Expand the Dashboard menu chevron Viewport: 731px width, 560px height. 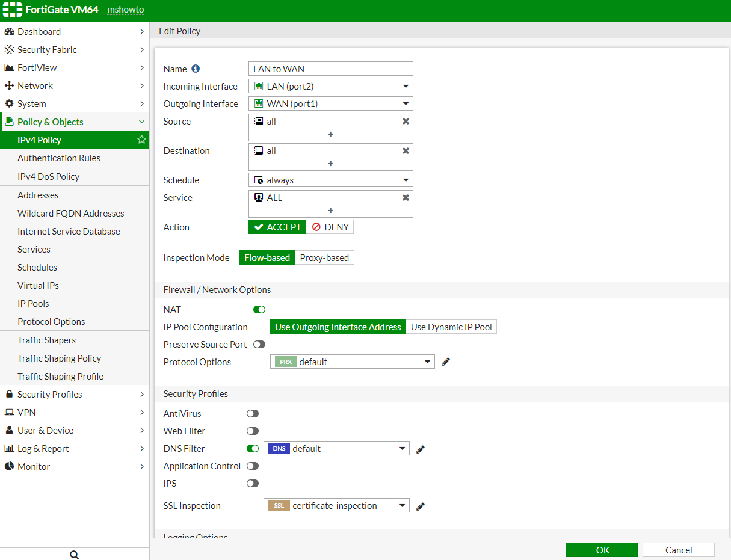141,32
